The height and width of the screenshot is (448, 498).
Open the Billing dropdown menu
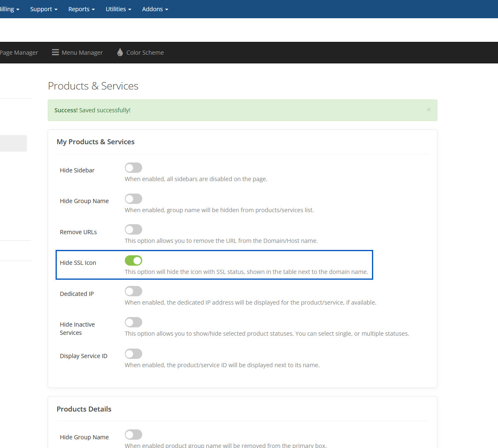pos(9,9)
